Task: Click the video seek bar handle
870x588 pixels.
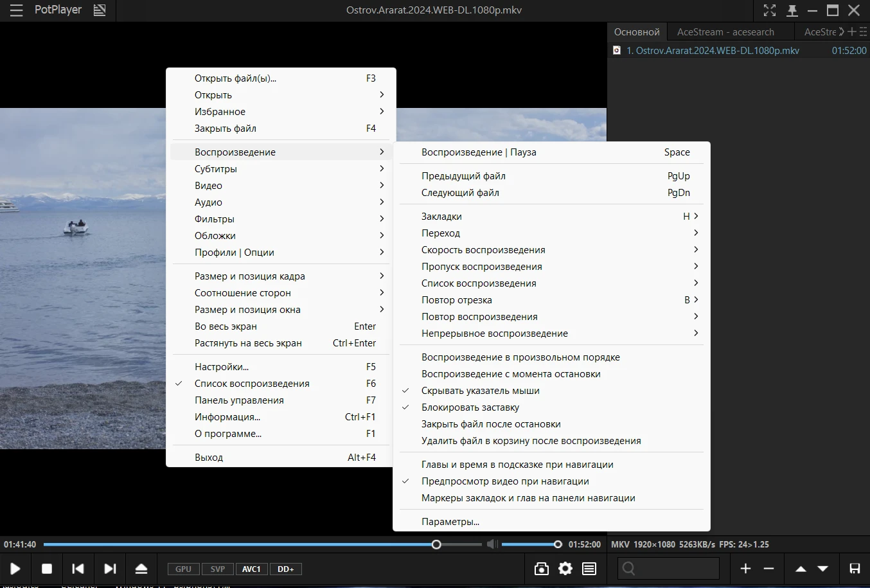Action: [436, 544]
